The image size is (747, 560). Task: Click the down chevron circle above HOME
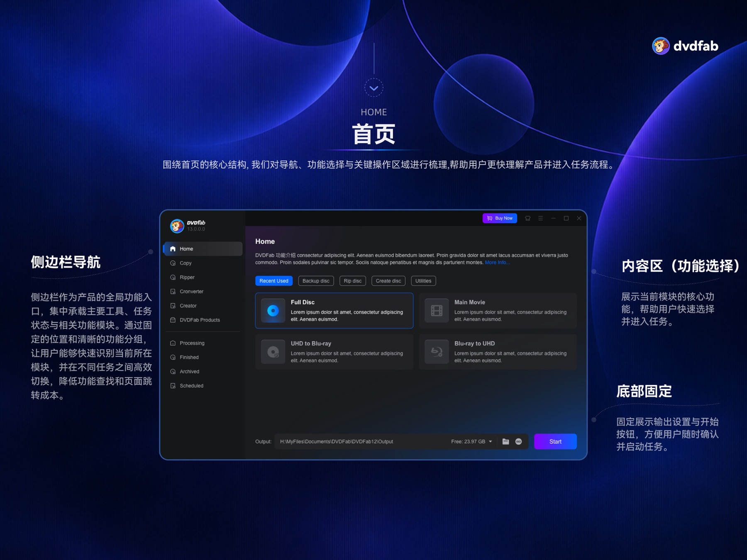pos(373,88)
